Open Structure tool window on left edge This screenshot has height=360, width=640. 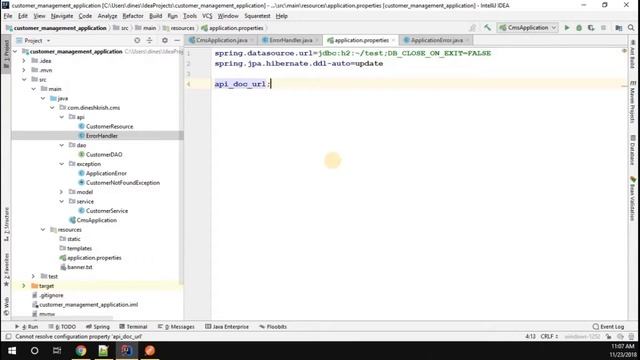click(6, 224)
